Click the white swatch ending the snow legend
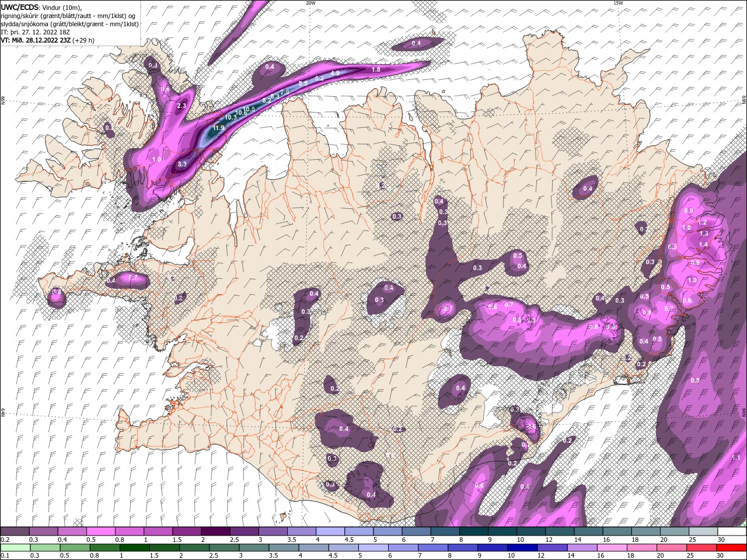Viewport: 747px width, 560px height. [x=731, y=531]
